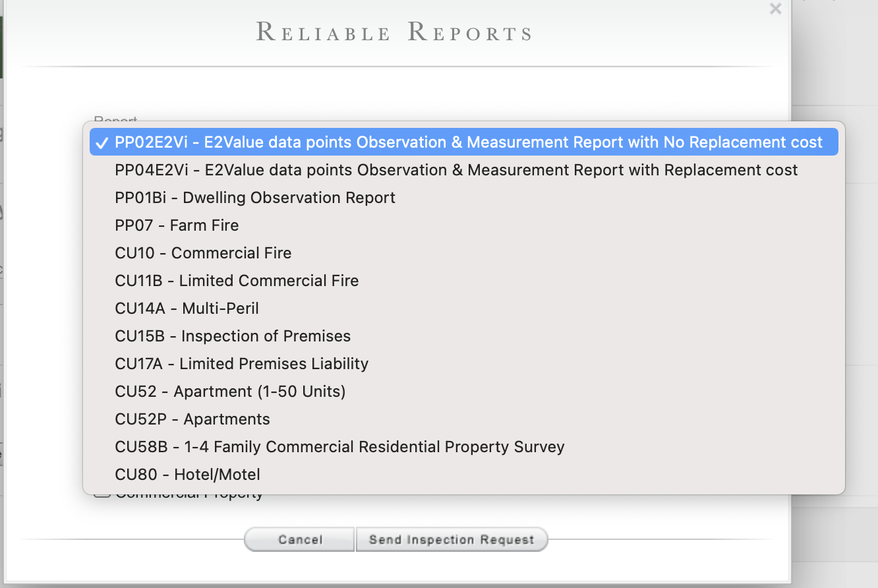Select CU80 Hotel/Motel report

pos(463,475)
